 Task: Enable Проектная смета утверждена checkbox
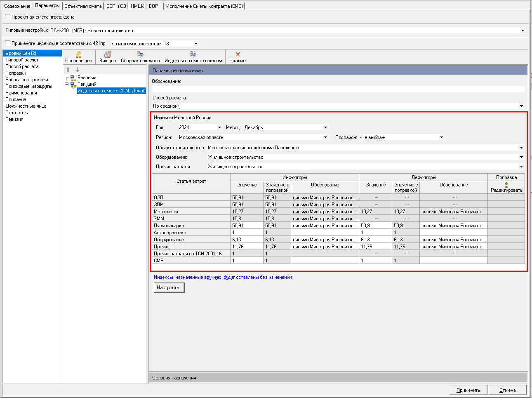(x=7, y=17)
